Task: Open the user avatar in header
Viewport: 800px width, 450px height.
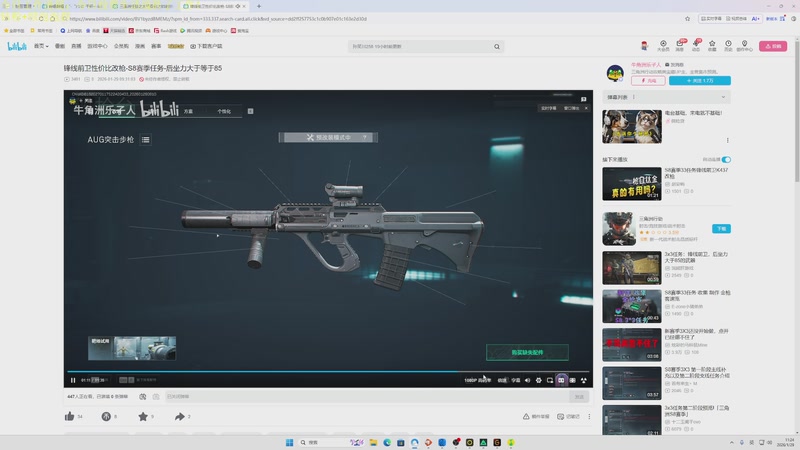Action: tap(644, 46)
